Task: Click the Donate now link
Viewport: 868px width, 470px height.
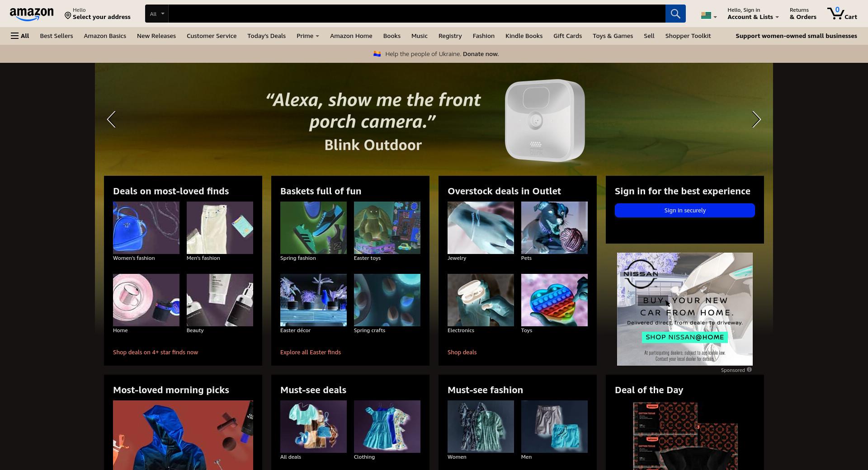Action: pos(481,54)
